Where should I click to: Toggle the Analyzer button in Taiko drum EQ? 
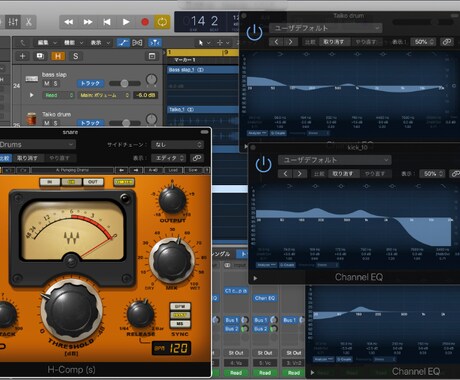(257, 133)
